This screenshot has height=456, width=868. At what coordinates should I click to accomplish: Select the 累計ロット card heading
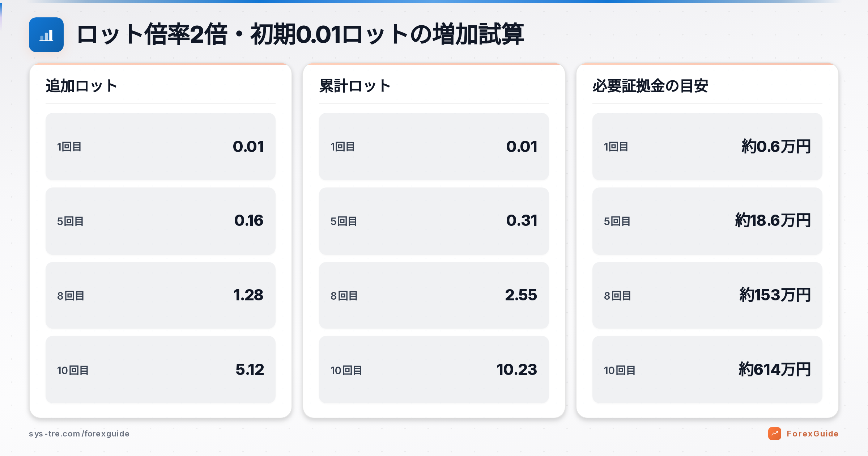click(x=355, y=86)
